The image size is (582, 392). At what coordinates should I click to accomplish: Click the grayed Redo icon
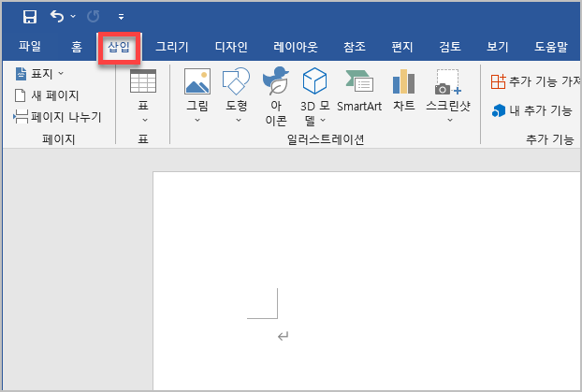(93, 16)
